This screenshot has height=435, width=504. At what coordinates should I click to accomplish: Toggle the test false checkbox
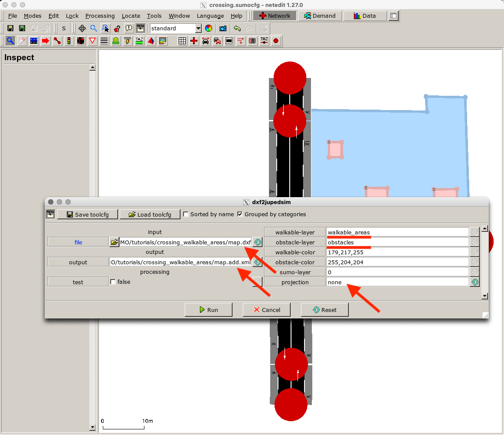[x=113, y=282]
